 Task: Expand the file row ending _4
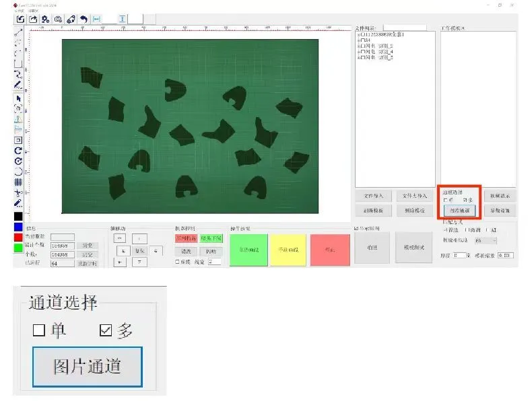(359, 52)
